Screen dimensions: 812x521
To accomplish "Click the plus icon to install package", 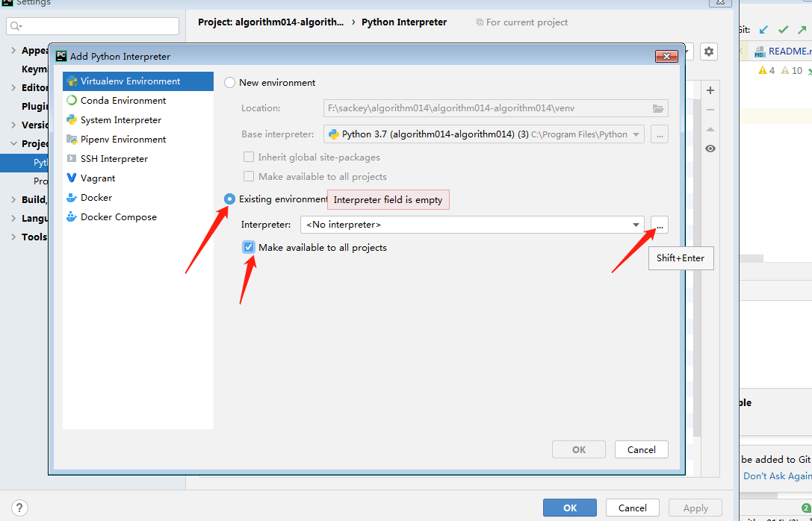I will (x=710, y=90).
